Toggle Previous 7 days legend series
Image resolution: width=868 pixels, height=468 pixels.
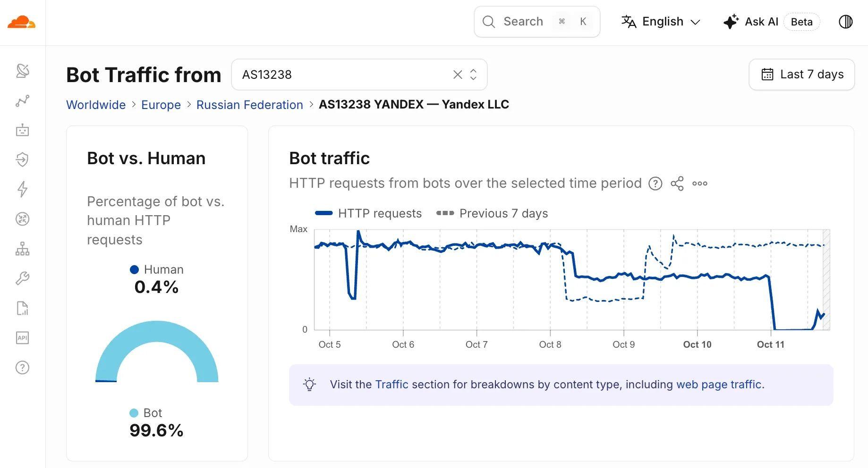pyautogui.click(x=492, y=213)
